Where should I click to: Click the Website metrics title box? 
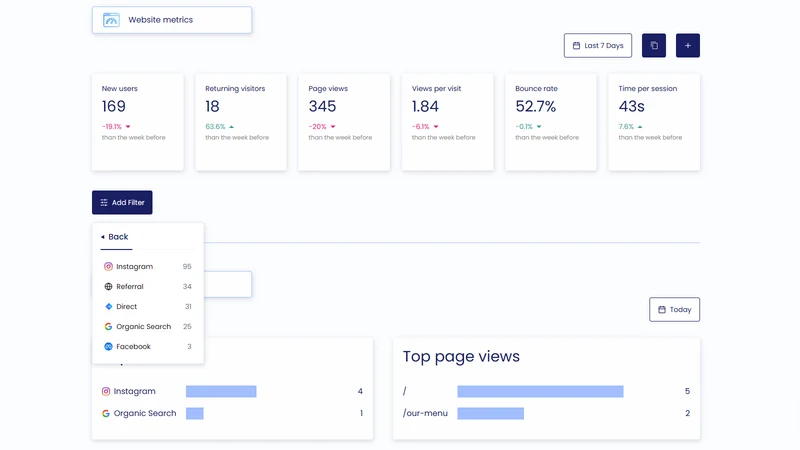pos(172,20)
